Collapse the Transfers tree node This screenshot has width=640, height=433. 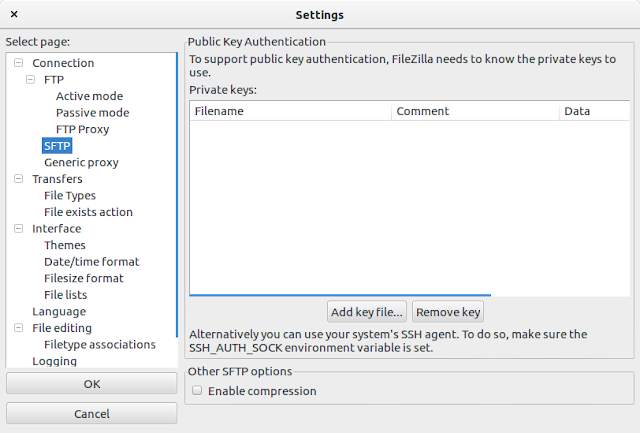click(x=18, y=179)
